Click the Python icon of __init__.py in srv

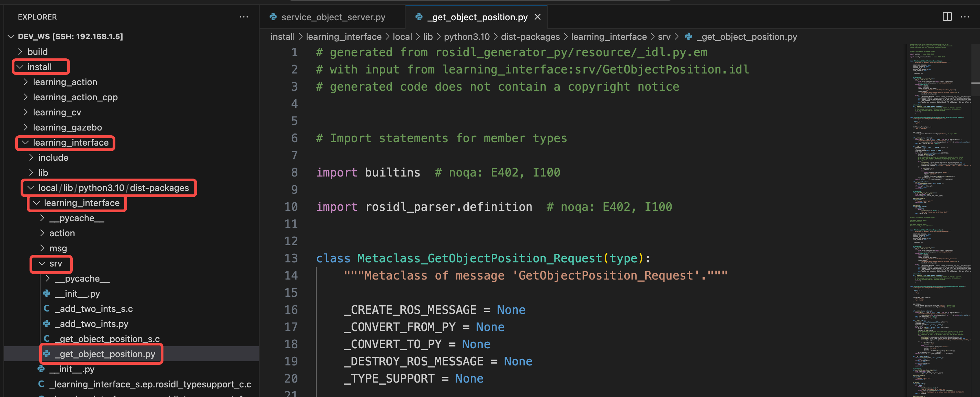47,294
